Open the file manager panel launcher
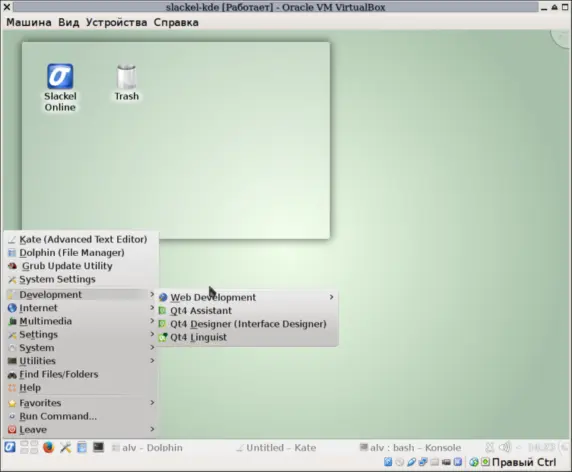This screenshot has width=572, height=472. point(82,447)
